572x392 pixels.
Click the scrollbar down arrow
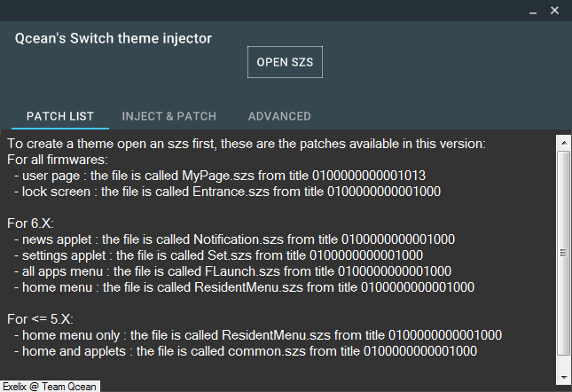[x=562, y=372]
